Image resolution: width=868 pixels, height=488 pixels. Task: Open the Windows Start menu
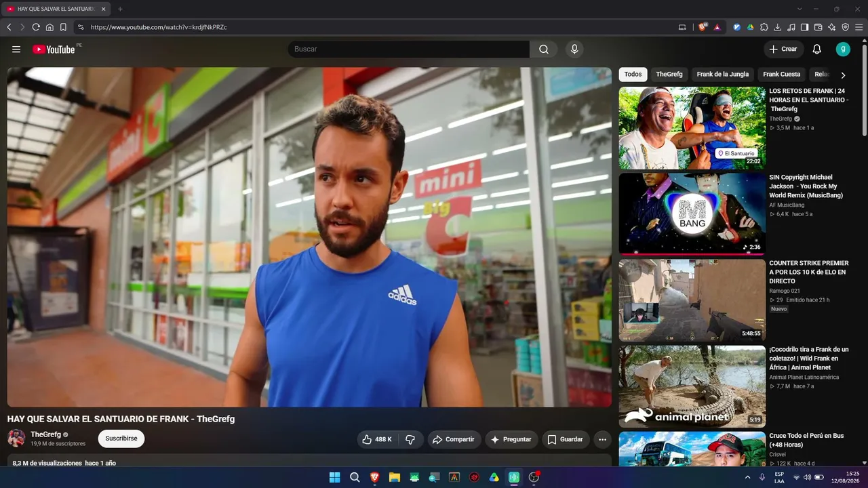click(335, 477)
